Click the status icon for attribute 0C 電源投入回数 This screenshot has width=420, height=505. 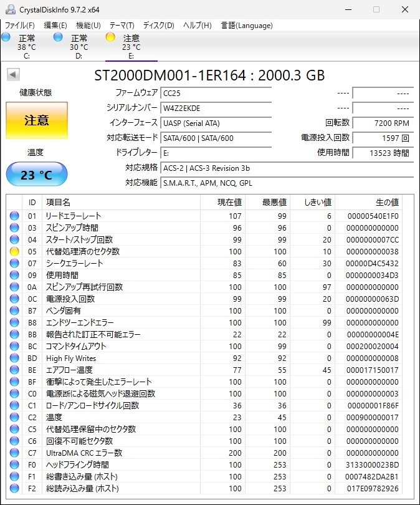tap(14, 299)
